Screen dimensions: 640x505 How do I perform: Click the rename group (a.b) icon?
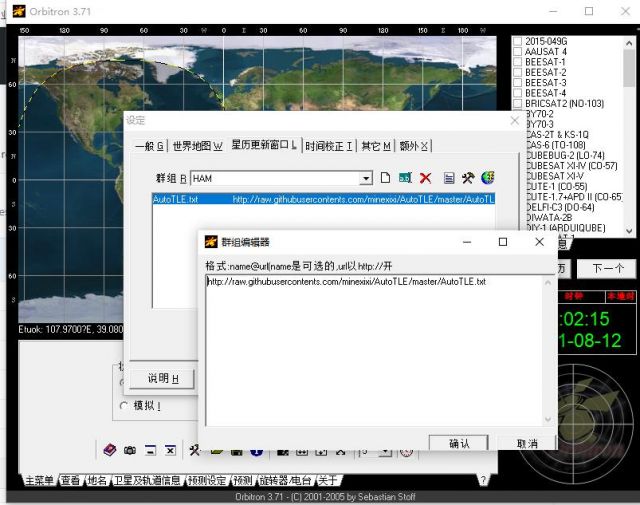tap(405, 178)
